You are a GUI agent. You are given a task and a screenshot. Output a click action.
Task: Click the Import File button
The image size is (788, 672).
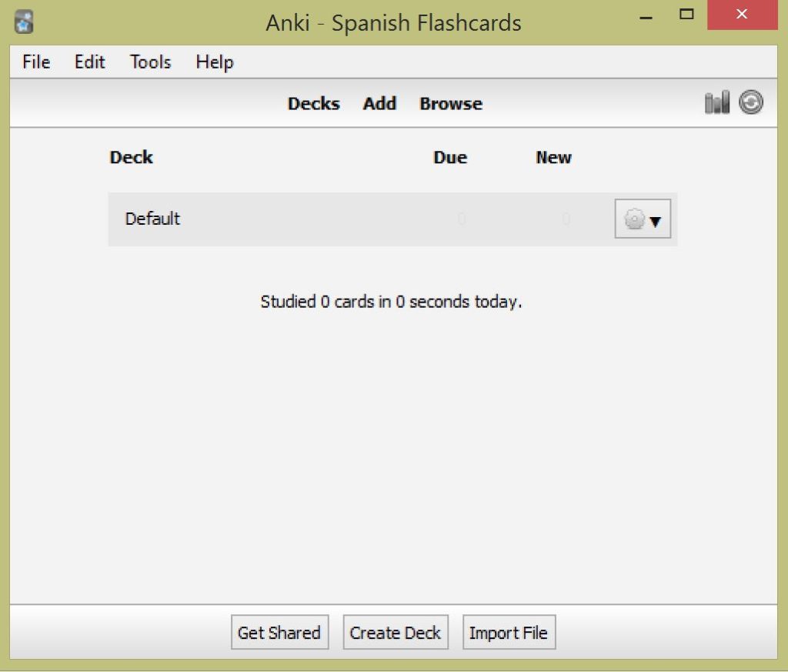[509, 632]
